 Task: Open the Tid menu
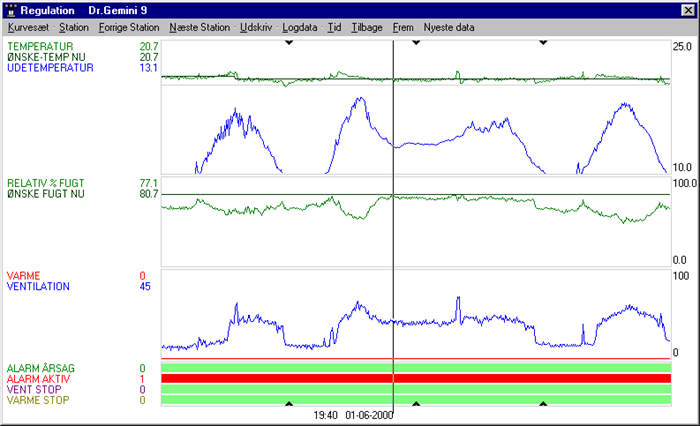click(x=334, y=28)
